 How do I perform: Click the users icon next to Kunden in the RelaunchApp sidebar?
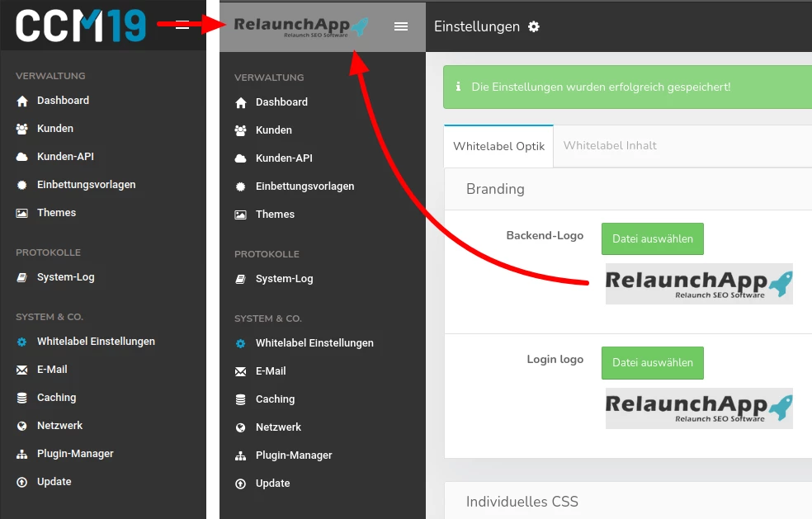point(240,130)
